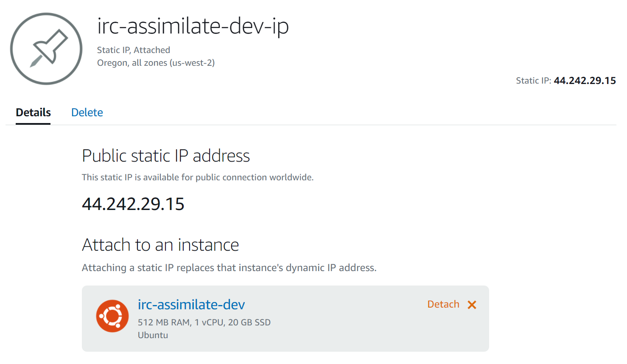
Task: Click the orange X detach icon
Action: pos(472,305)
